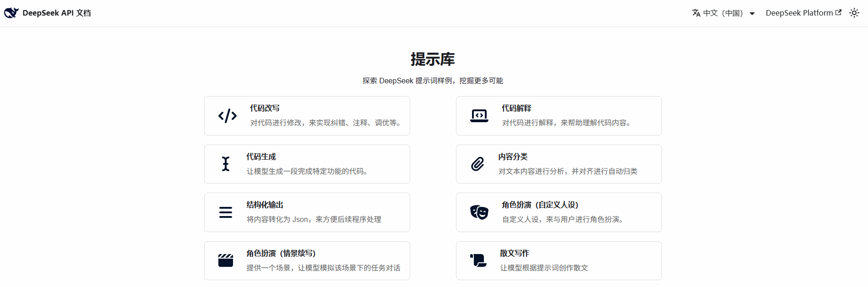Click the hamburger lines icon for 结构化输出
Screen dimensions: 868x287
[x=226, y=212]
